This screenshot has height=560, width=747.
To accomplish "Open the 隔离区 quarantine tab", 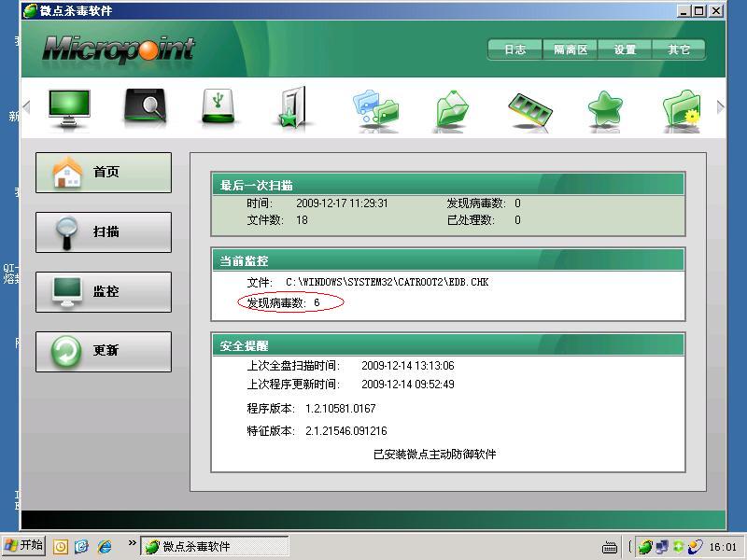I will coord(571,49).
